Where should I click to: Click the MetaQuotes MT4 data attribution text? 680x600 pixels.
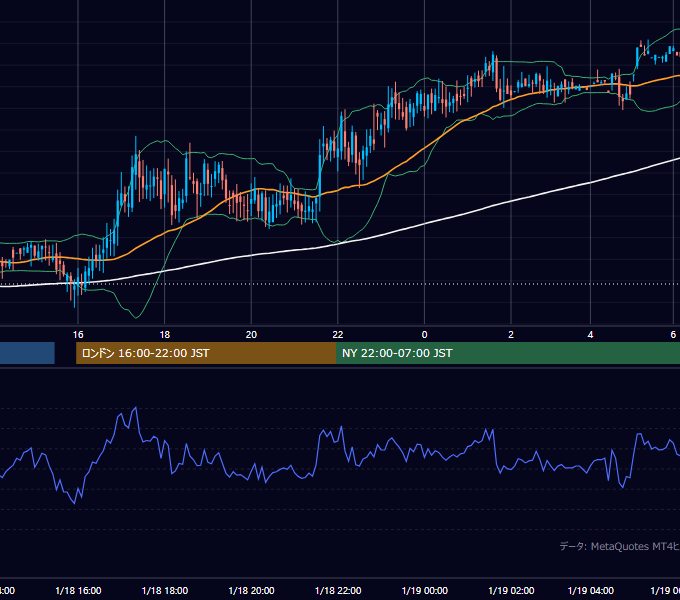coord(619,547)
